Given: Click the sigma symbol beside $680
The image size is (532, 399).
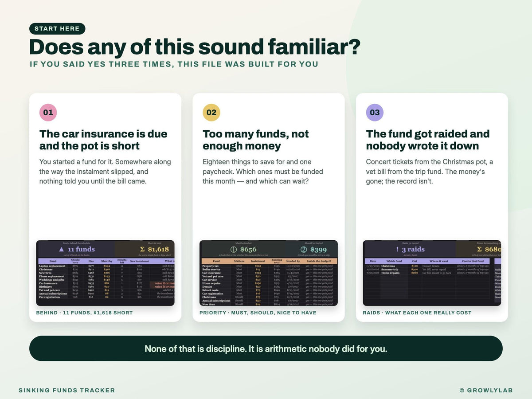Looking at the screenshot, I should [x=479, y=249].
